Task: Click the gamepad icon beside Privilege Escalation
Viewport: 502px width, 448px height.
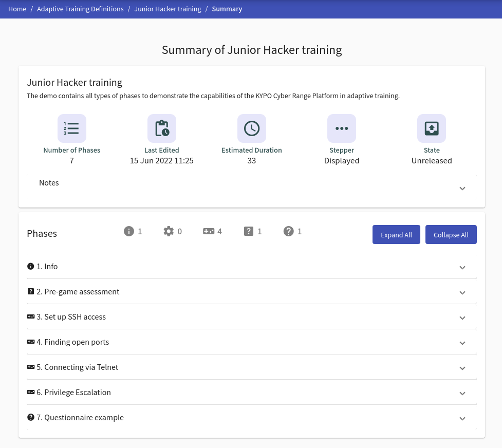Action: click(x=31, y=393)
